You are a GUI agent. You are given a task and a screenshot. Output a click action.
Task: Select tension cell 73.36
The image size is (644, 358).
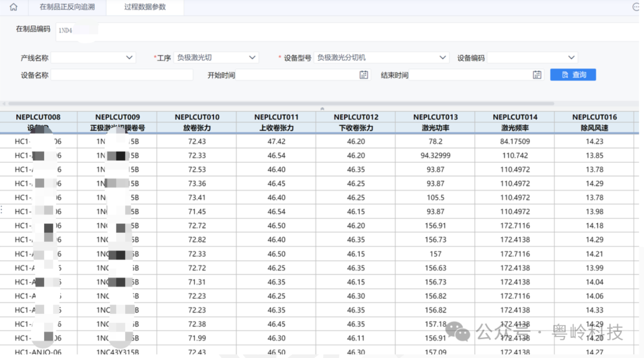pos(197,183)
